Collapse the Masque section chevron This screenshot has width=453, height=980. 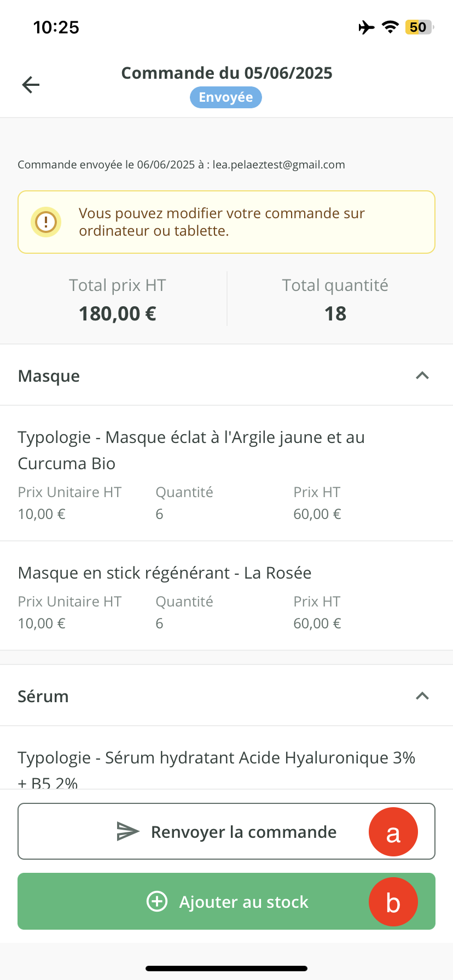(x=422, y=376)
